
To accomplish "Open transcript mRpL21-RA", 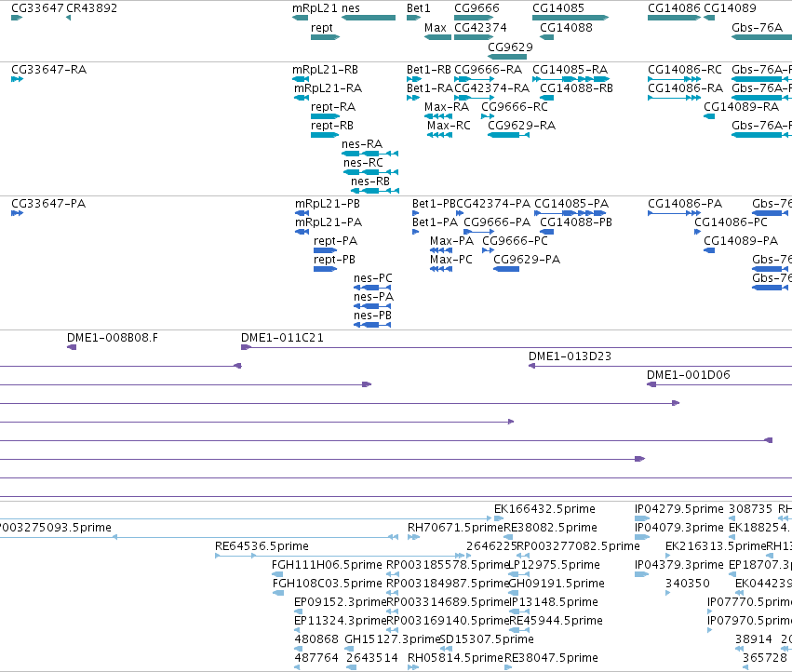I will (329, 88).
